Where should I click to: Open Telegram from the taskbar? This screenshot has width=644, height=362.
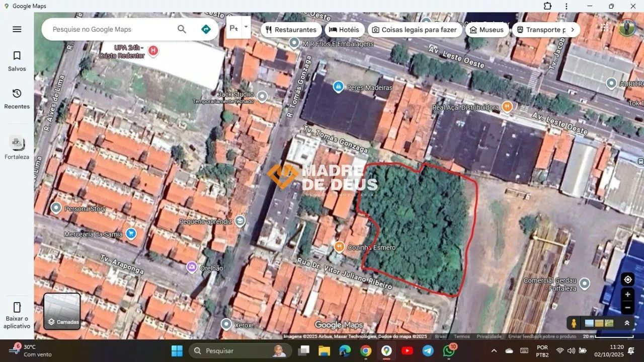click(x=428, y=350)
